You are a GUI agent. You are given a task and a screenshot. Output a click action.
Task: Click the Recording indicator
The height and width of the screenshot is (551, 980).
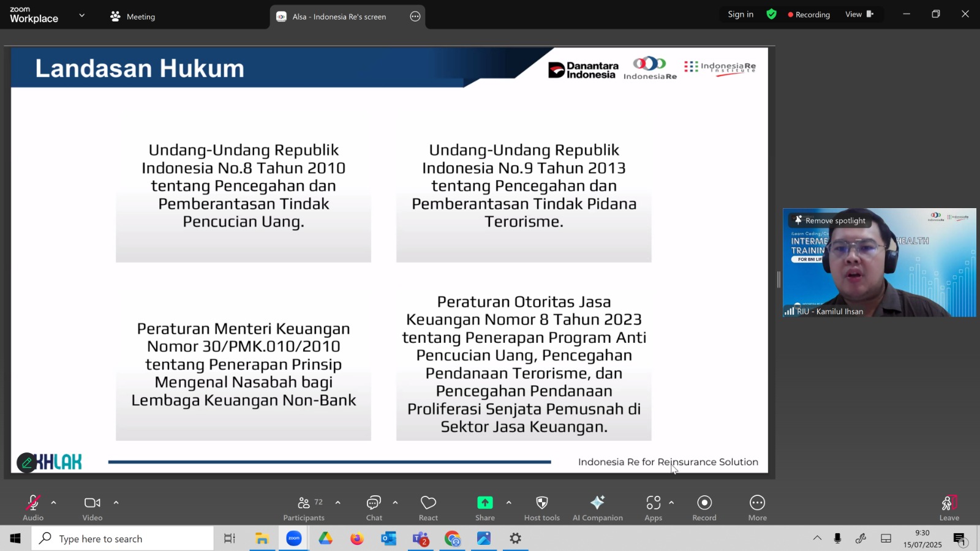point(809,15)
